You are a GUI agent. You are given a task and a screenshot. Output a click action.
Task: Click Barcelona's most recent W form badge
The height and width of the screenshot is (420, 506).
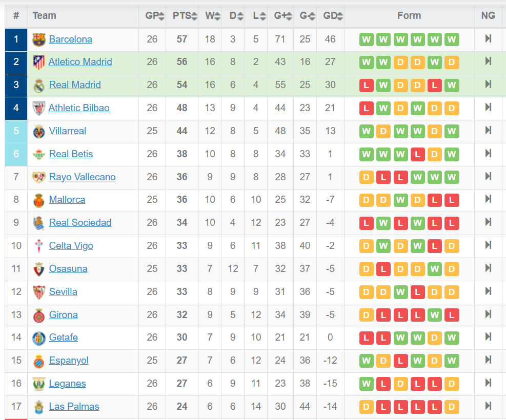[x=452, y=39]
